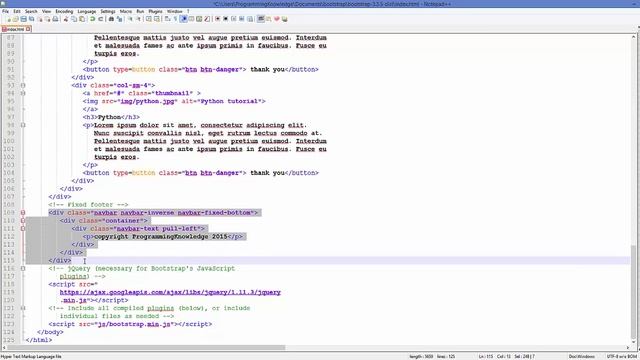
Task: Click the vertical scrollbar thumb
Action: click(633, 292)
